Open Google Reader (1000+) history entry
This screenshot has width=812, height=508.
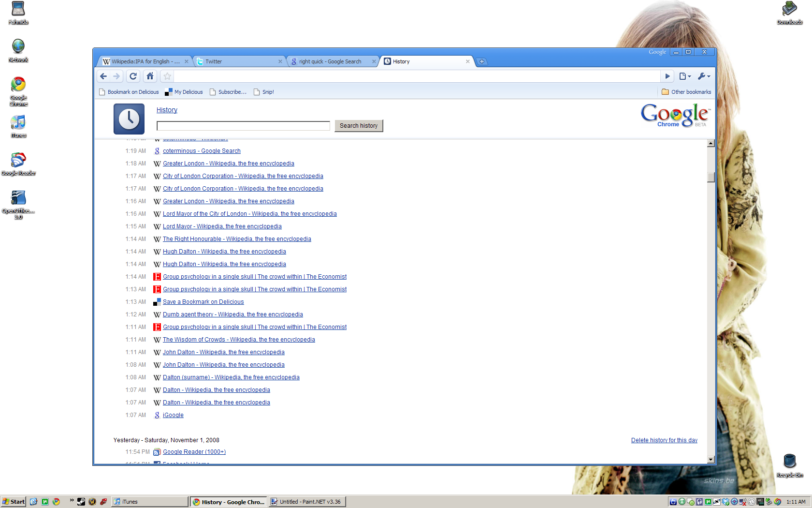point(194,452)
